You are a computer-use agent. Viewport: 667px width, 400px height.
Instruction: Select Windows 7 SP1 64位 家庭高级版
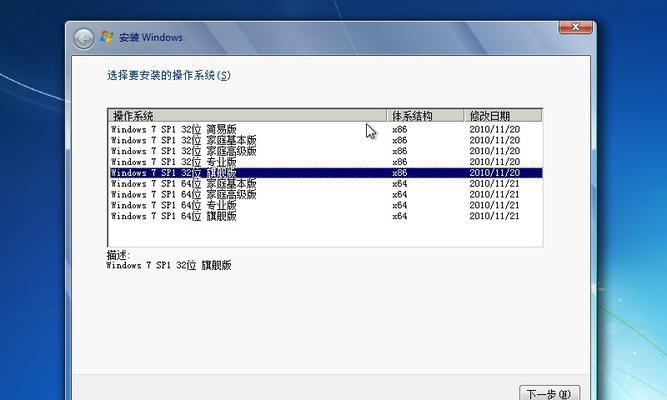325,194
